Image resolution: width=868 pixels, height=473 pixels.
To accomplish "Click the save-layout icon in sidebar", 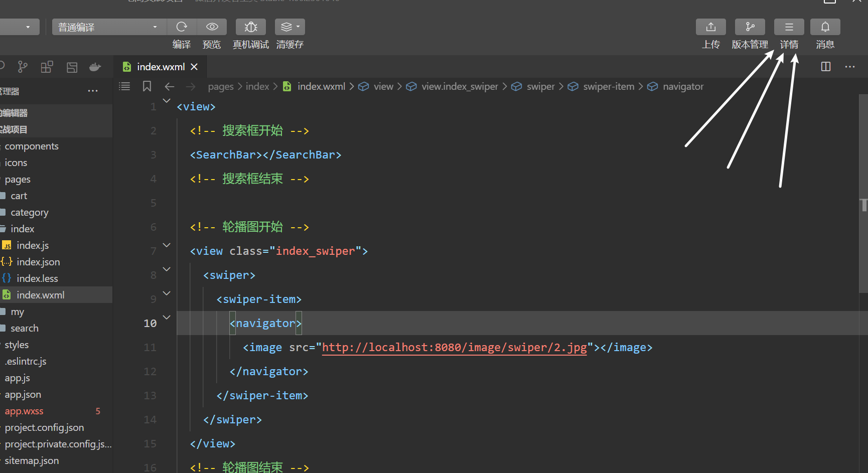I will (x=72, y=67).
